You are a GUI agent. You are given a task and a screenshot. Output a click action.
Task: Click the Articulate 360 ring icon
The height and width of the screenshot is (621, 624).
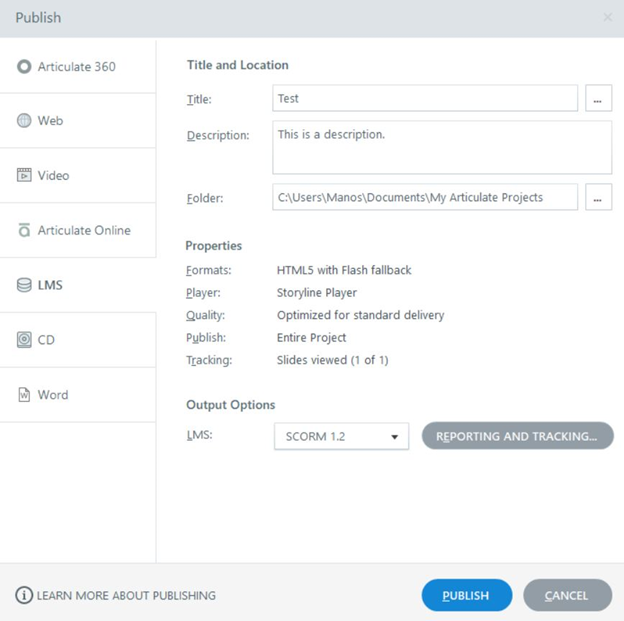click(24, 66)
